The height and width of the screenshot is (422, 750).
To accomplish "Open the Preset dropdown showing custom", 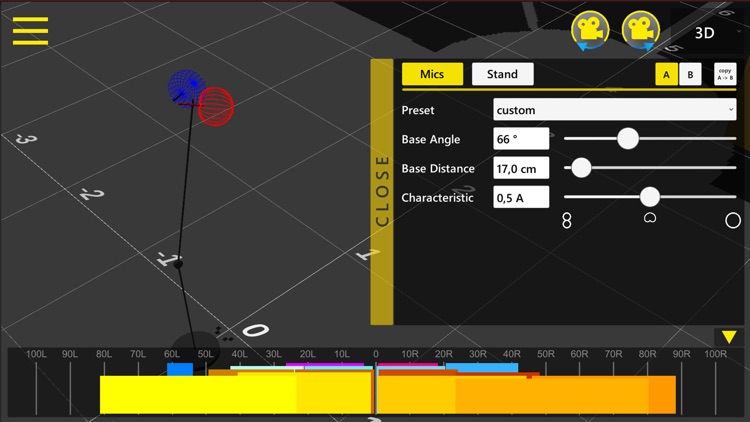I will pos(615,110).
